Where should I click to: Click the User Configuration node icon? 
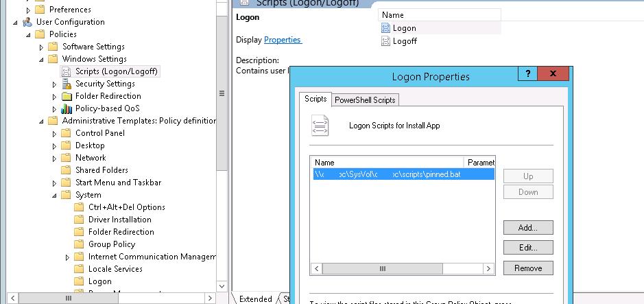tap(27, 22)
